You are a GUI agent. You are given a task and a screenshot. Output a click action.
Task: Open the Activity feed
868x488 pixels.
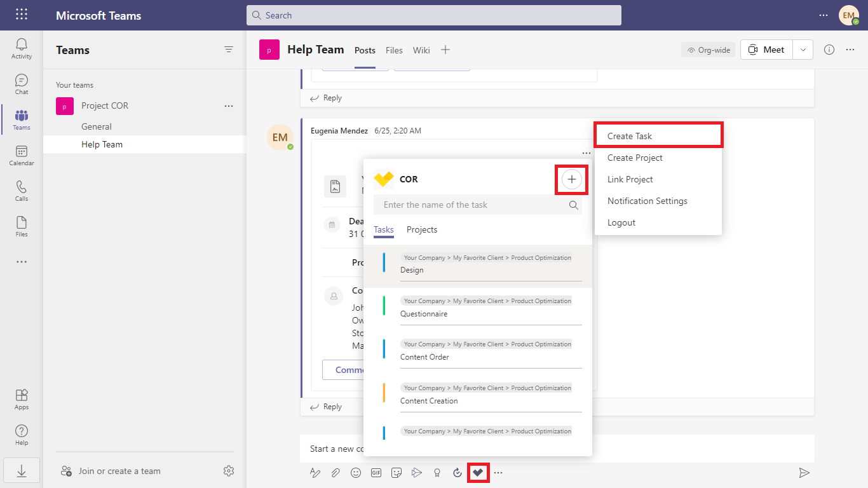22,48
